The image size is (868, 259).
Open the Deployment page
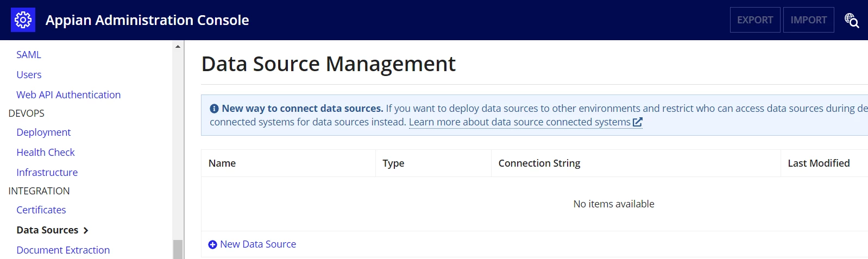click(x=43, y=132)
